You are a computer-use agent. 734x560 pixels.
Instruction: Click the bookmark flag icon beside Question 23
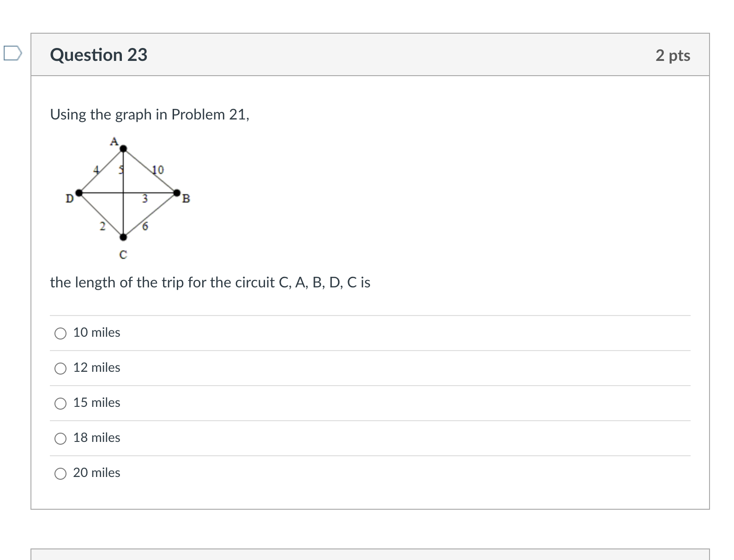click(13, 53)
